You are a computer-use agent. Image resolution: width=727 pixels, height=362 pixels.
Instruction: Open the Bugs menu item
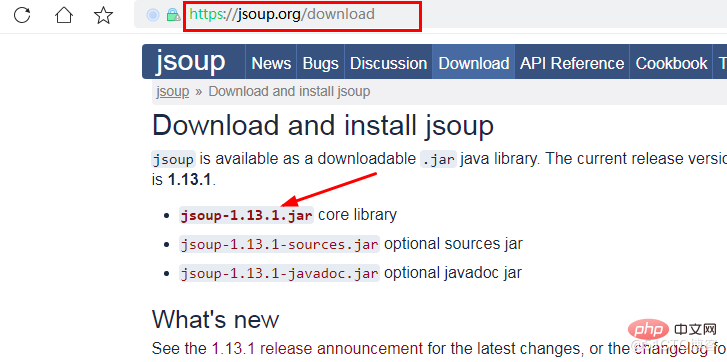click(320, 63)
